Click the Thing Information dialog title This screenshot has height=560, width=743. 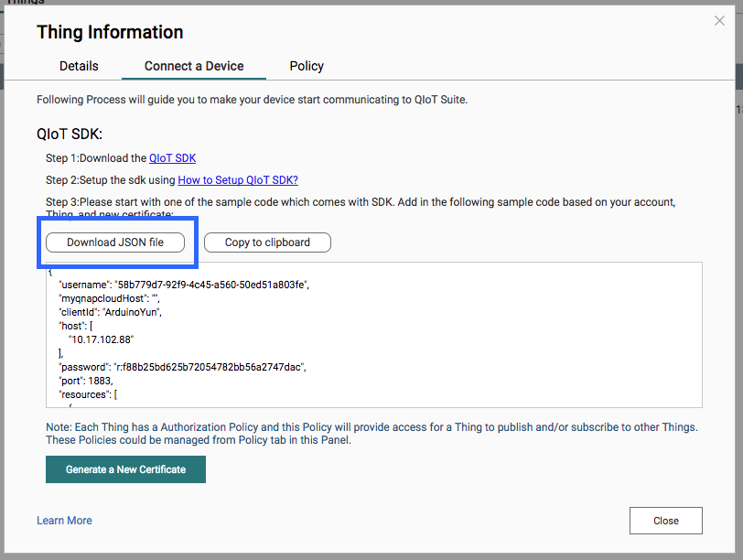click(110, 32)
